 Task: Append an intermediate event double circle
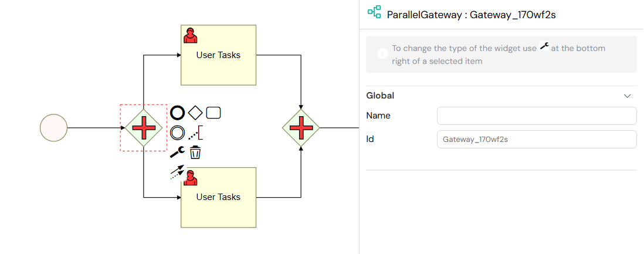tap(177, 133)
